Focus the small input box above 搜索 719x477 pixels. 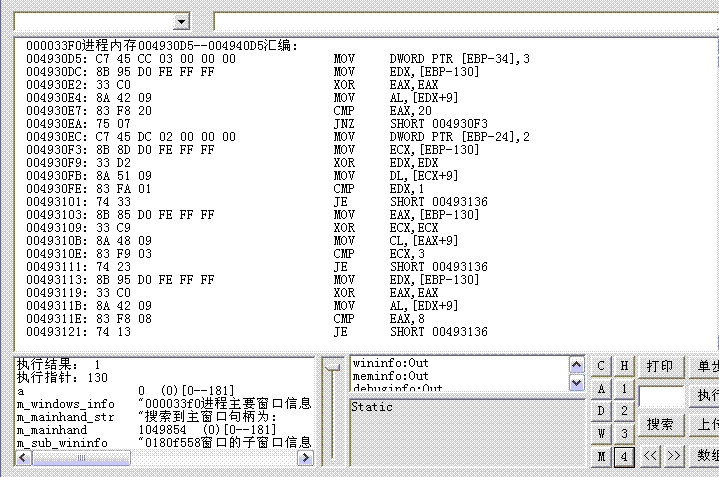pyautogui.click(x=661, y=396)
